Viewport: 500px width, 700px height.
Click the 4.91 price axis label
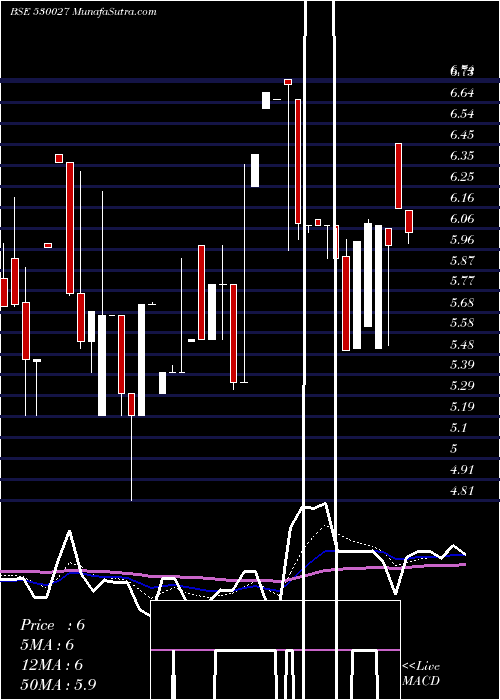pos(462,470)
